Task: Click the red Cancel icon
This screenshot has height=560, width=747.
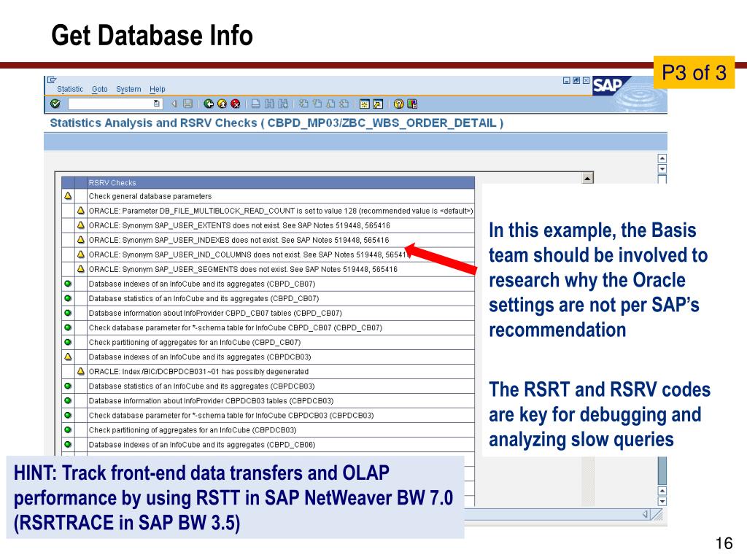Action: [236, 104]
